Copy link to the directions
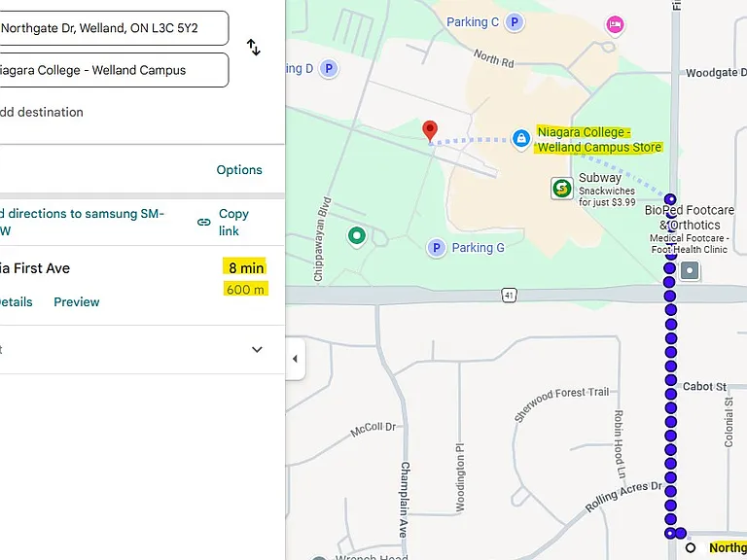Viewport: 747px width, 560px height. coord(233,222)
